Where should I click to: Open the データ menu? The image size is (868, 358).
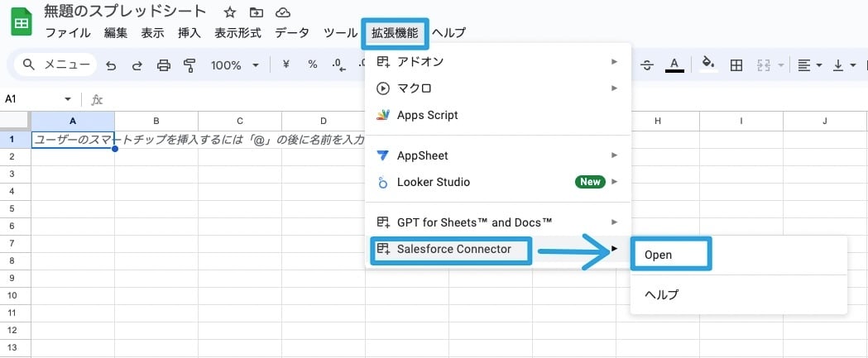(292, 32)
